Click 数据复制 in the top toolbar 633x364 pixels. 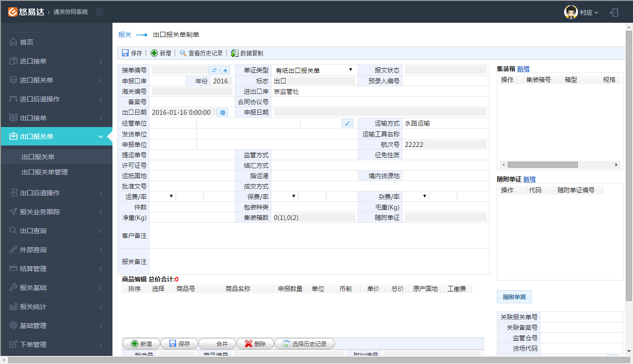point(247,53)
